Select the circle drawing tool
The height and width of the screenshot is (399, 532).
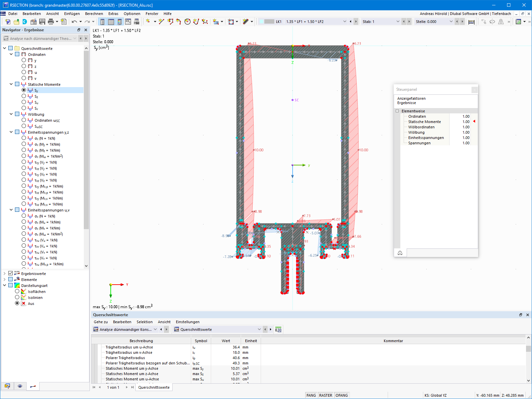coord(188,22)
